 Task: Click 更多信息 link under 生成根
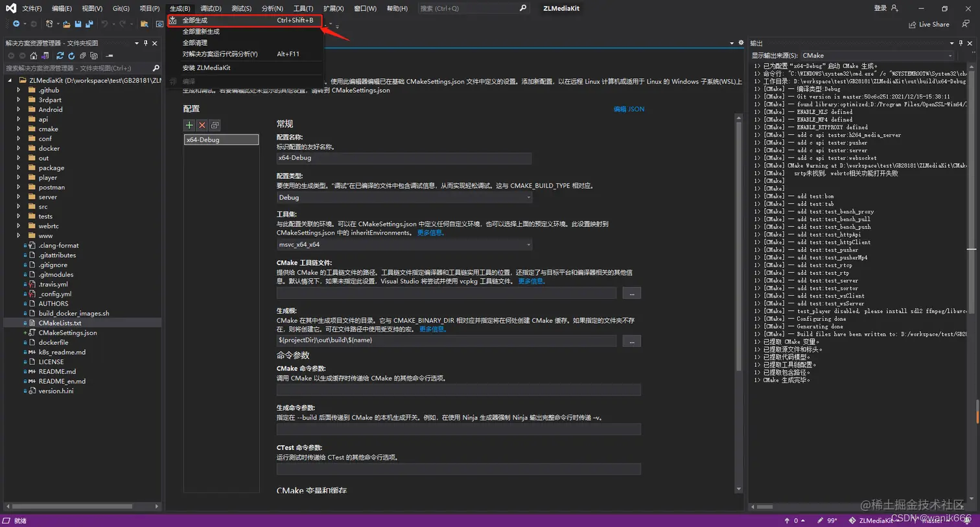click(x=433, y=329)
